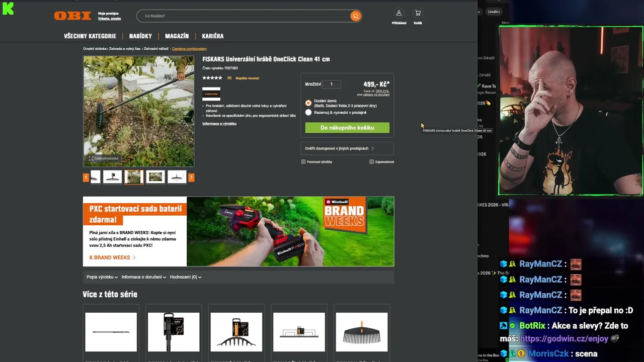Click Zahradní nářadí breadcrumb
This screenshot has height=362, width=644.
click(156, 49)
